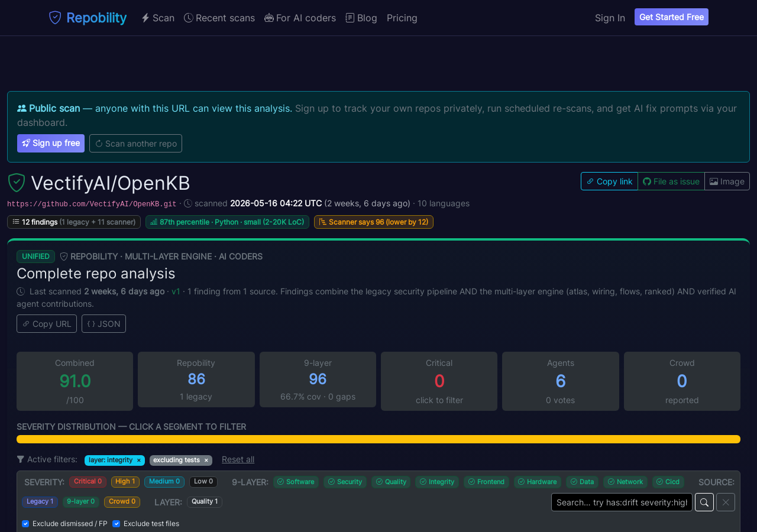Click the people icon beside Public scan
The height and width of the screenshot is (532, 757).
click(x=22, y=108)
